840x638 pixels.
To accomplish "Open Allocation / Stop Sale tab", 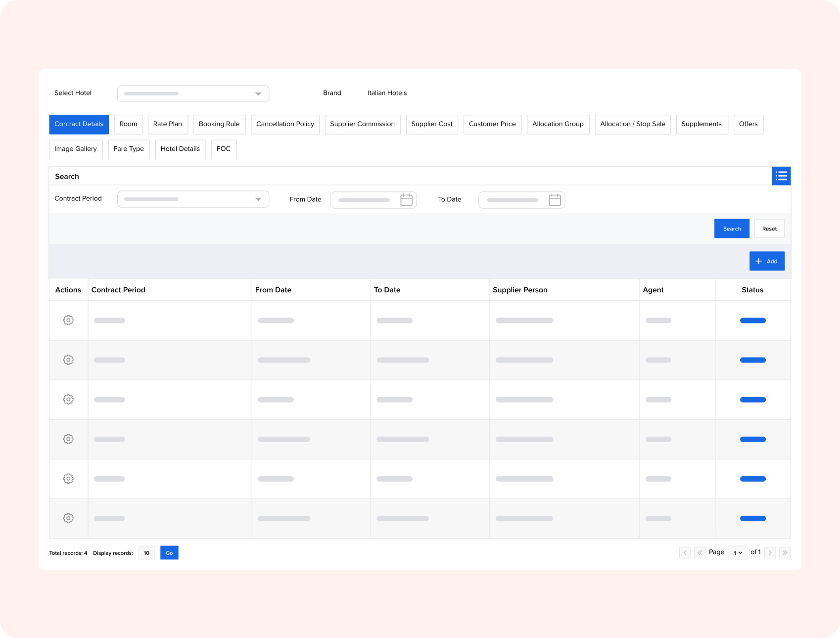I will [x=633, y=124].
